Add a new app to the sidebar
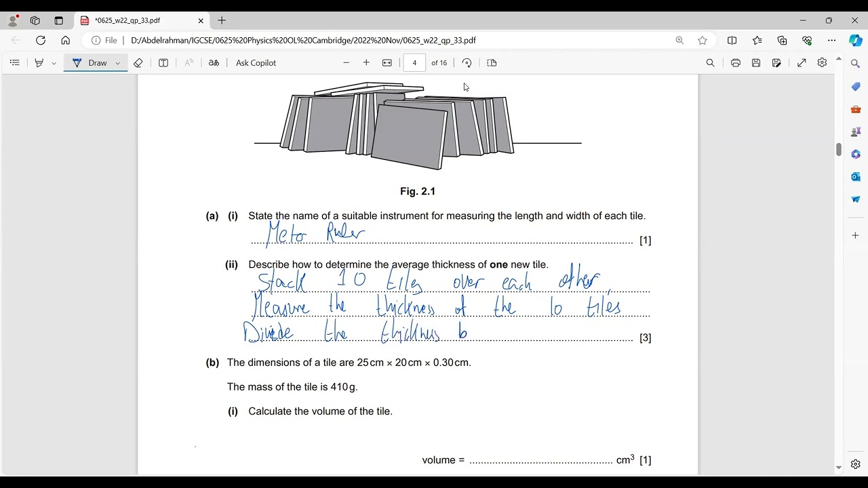Screen dimensions: 868x488 tap(855, 235)
